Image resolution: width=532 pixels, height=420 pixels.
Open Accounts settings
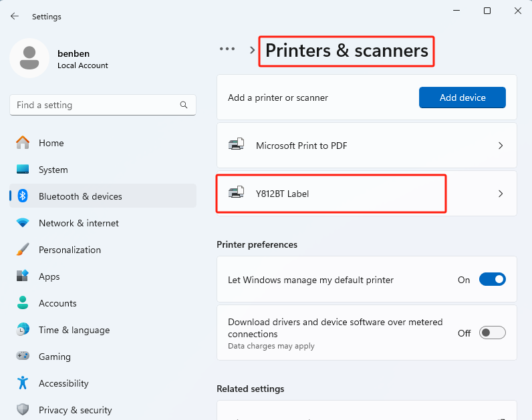click(x=103, y=302)
